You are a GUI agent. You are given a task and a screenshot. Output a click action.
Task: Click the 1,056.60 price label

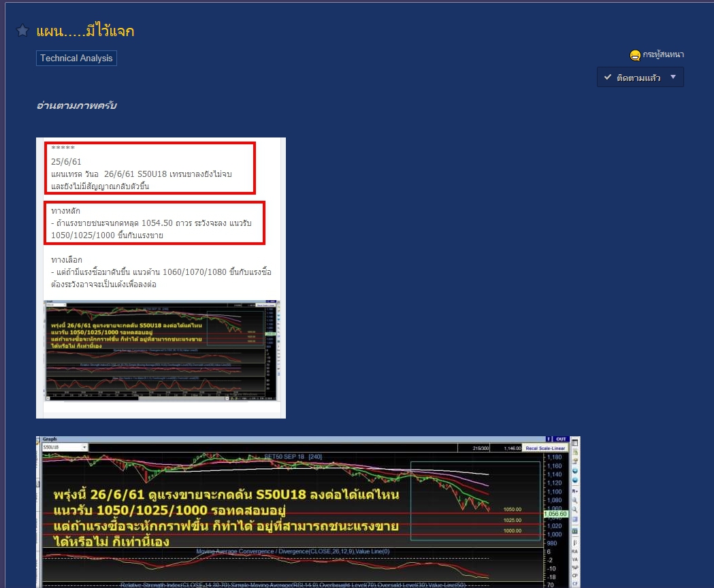coord(555,514)
